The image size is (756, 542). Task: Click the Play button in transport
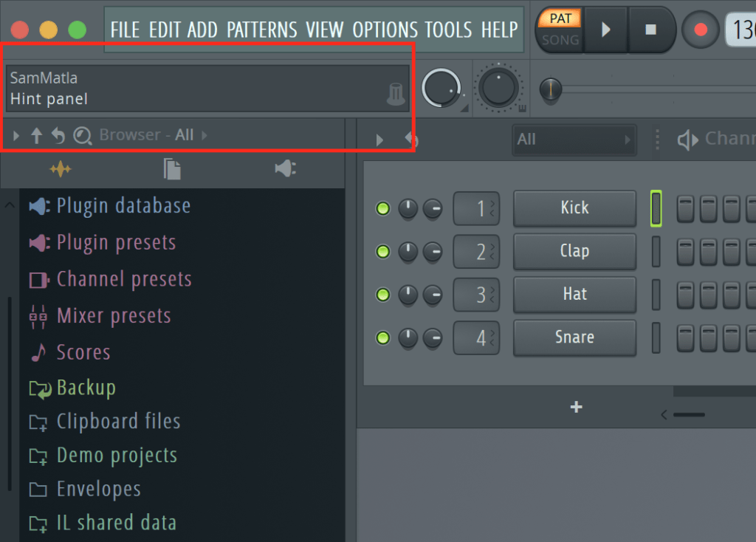[605, 30]
